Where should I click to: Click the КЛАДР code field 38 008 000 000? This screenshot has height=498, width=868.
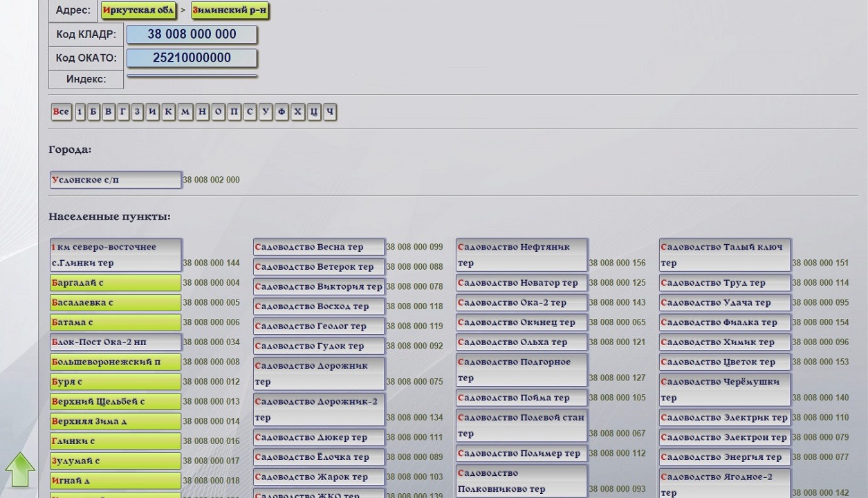pos(192,35)
